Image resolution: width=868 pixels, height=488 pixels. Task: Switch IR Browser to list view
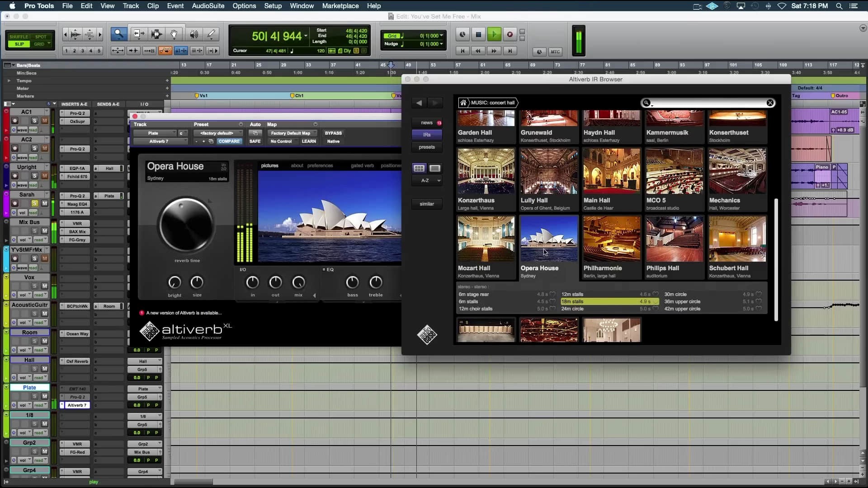[435, 168]
